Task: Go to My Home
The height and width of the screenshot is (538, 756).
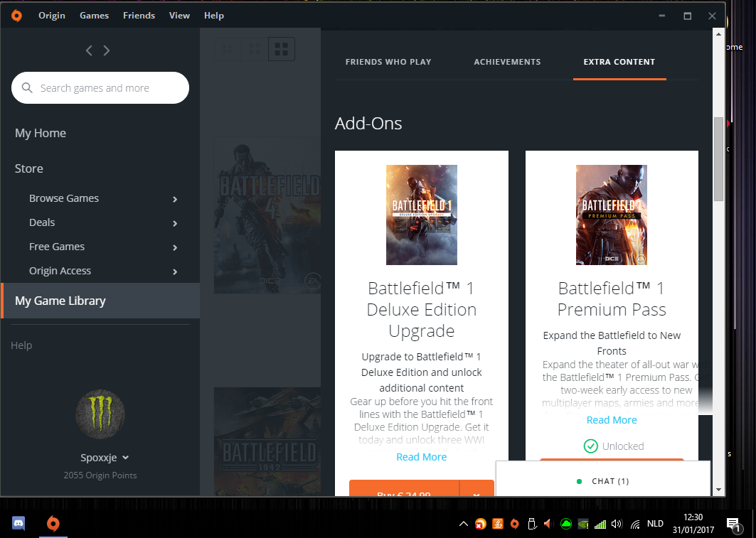Action: coord(41,133)
